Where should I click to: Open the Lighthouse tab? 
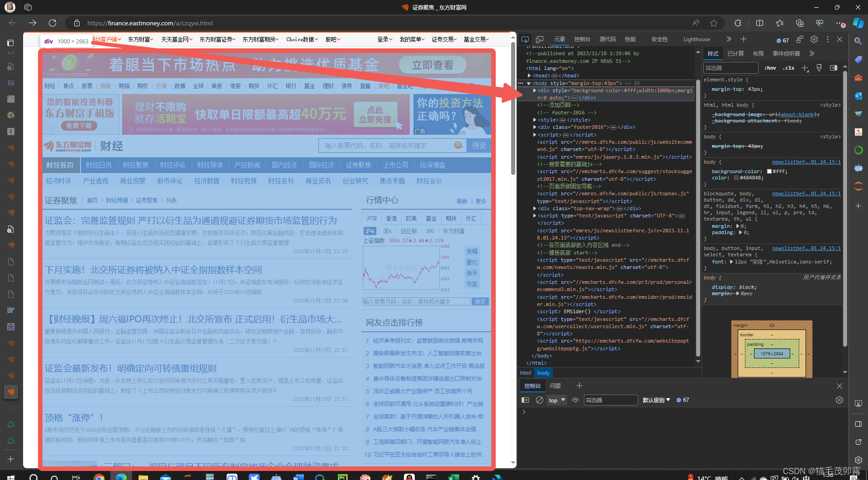click(x=697, y=39)
